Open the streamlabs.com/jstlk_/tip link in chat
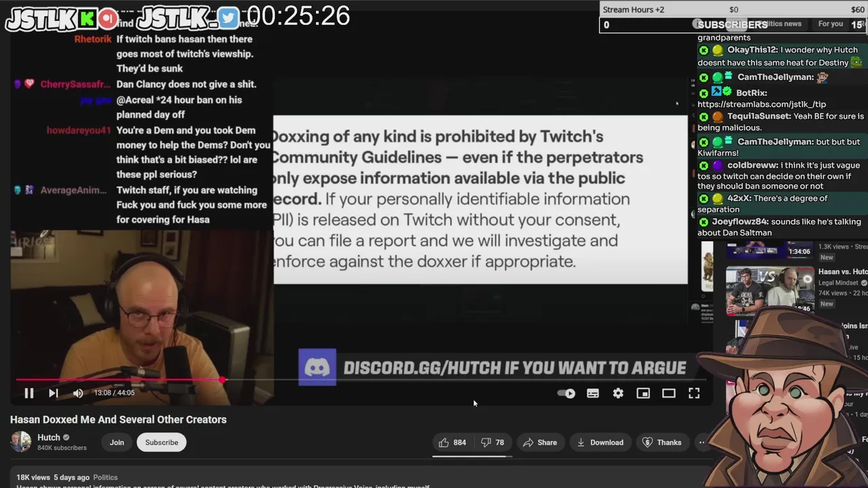Screen dimensions: 868x488 point(762,104)
